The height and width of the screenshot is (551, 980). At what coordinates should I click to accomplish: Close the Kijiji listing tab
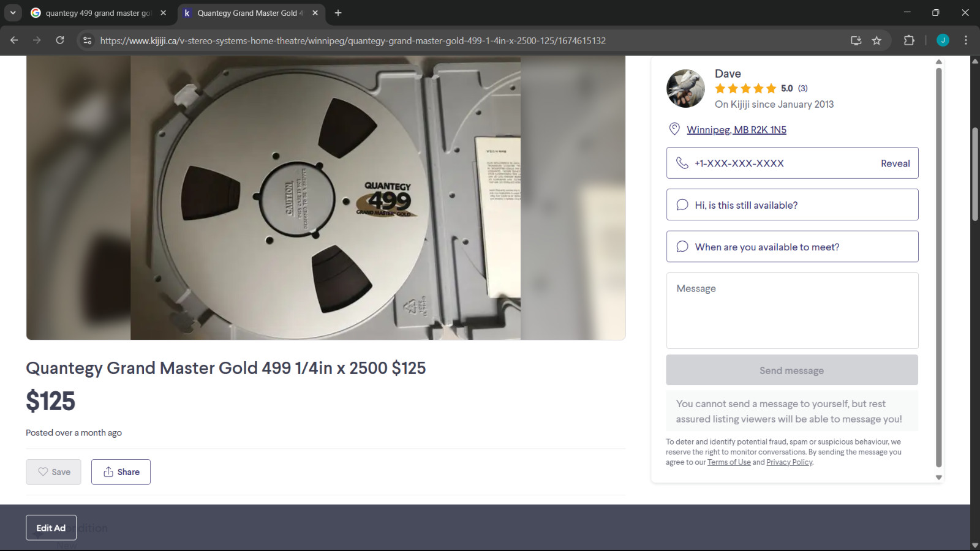pyautogui.click(x=315, y=13)
